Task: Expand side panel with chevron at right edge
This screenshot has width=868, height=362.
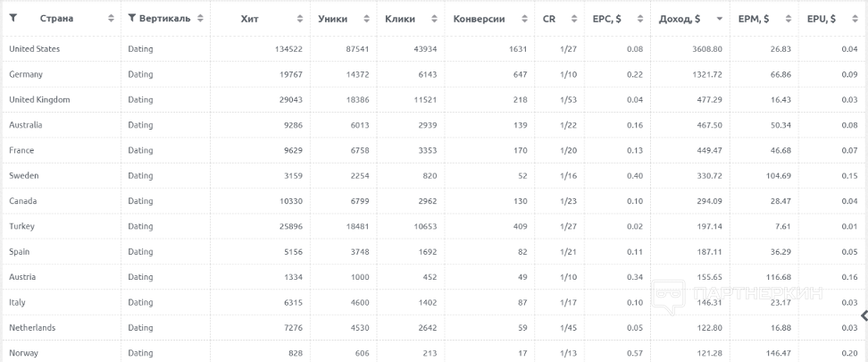Action: pos(864,316)
